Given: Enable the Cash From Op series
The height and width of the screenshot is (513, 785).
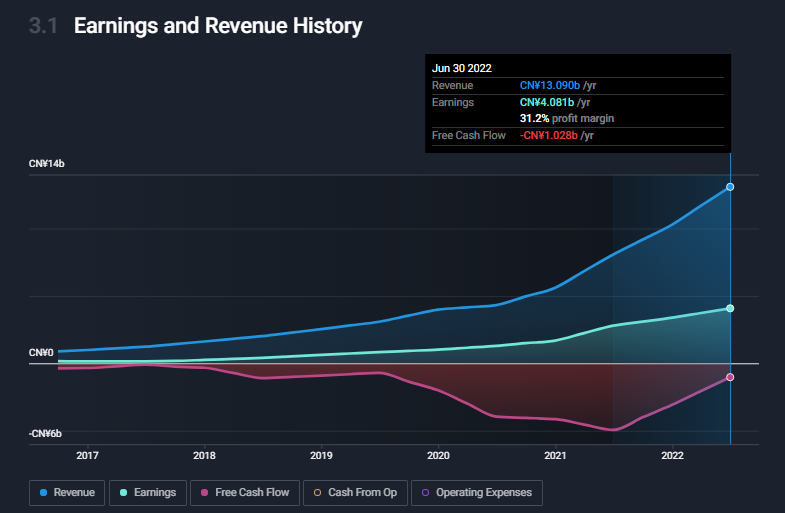Looking at the screenshot, I should pos(355,492).
